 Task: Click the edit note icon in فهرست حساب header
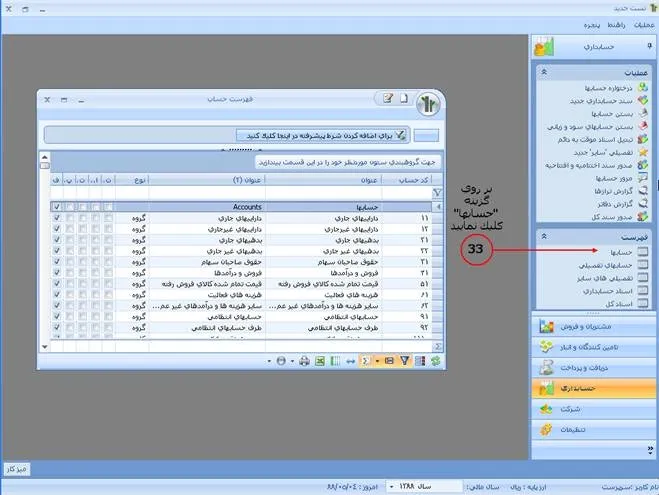point(388,98)
